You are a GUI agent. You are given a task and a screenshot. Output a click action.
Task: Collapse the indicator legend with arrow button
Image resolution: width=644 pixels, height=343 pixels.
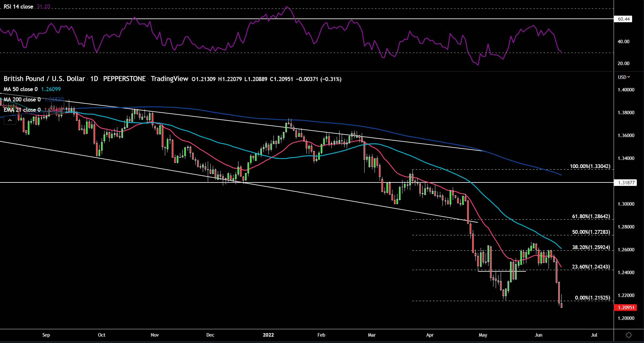[x=10, y=120]
